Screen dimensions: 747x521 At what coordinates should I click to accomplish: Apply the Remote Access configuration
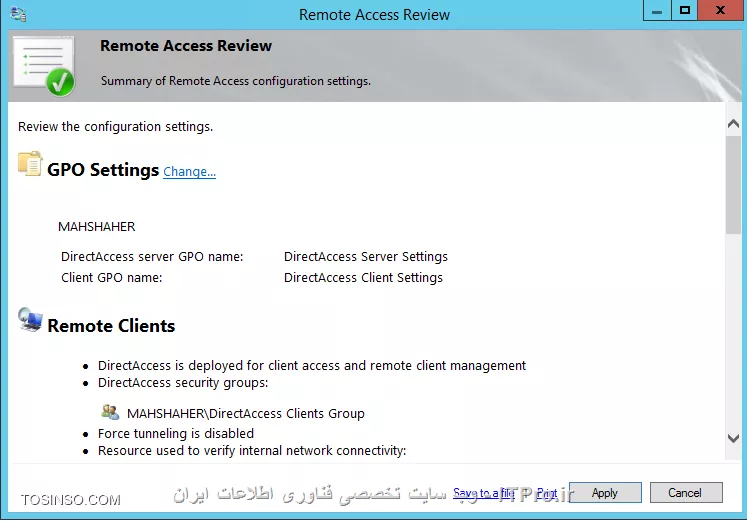pyautogui.click(x=605, y=492)
